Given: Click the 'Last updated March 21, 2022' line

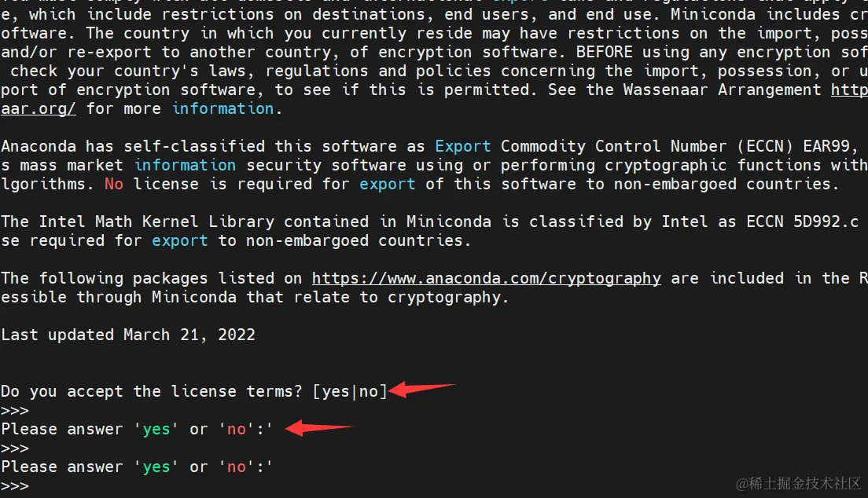Looking at the screenshot, I should pos(128,335).
